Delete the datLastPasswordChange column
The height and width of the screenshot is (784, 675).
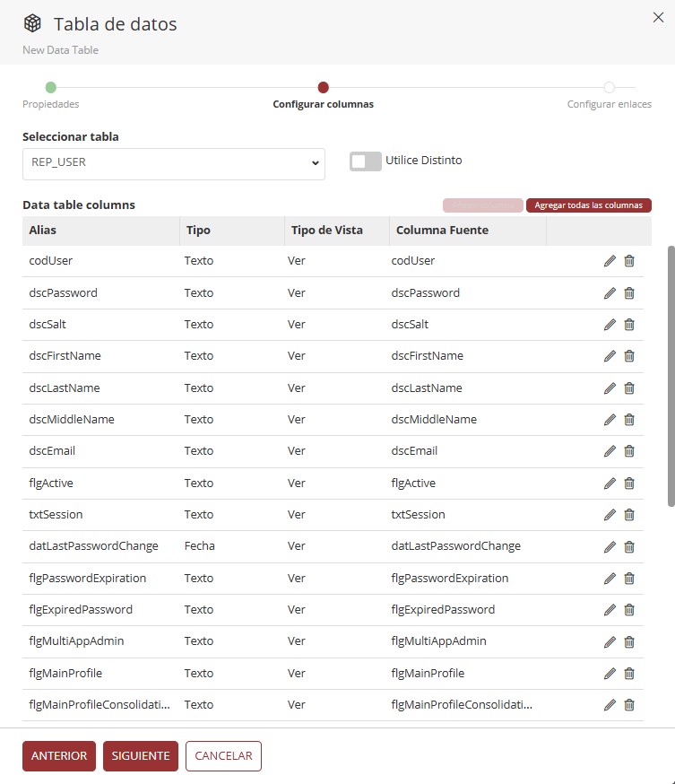point(629,547)
